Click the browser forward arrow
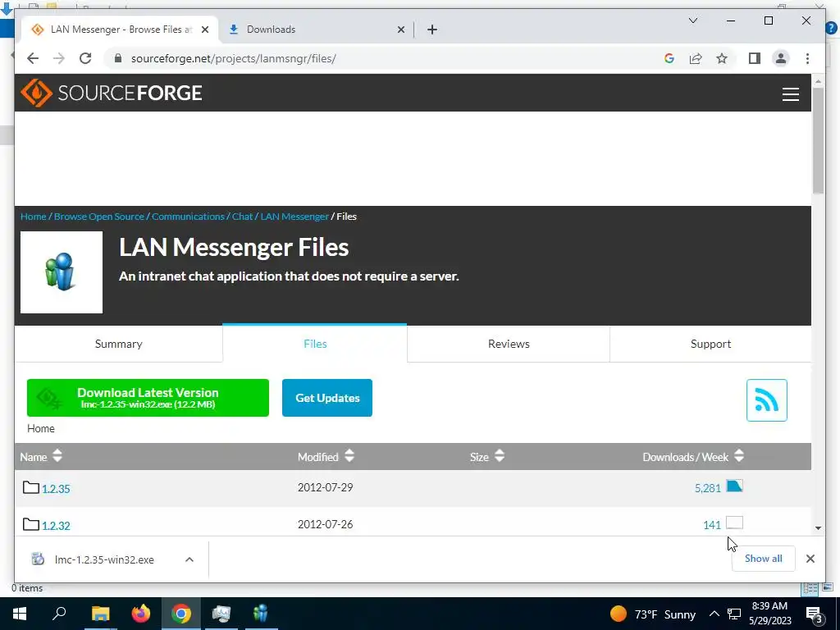840x630 pixels. point(59,58)
